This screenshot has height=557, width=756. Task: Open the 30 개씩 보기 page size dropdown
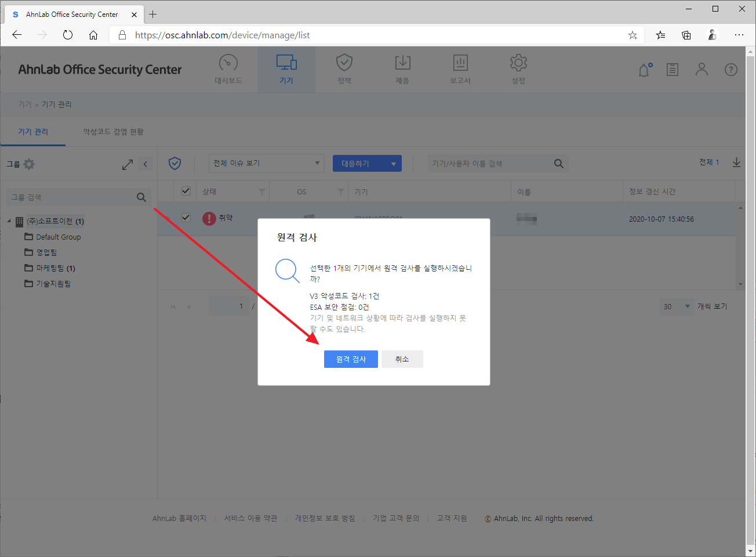(x=677, y=306)
